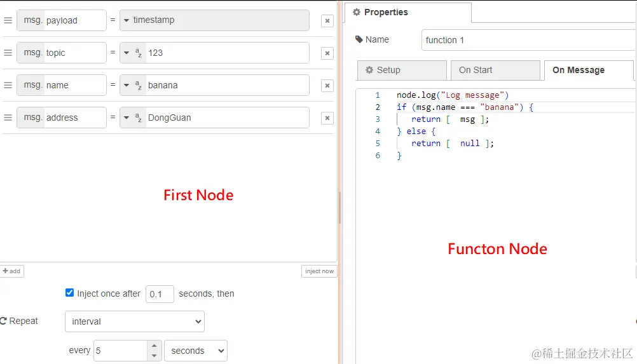637x364 pixels.
Task: Click the Properties gear icon
Action: [x=357, y=12]
